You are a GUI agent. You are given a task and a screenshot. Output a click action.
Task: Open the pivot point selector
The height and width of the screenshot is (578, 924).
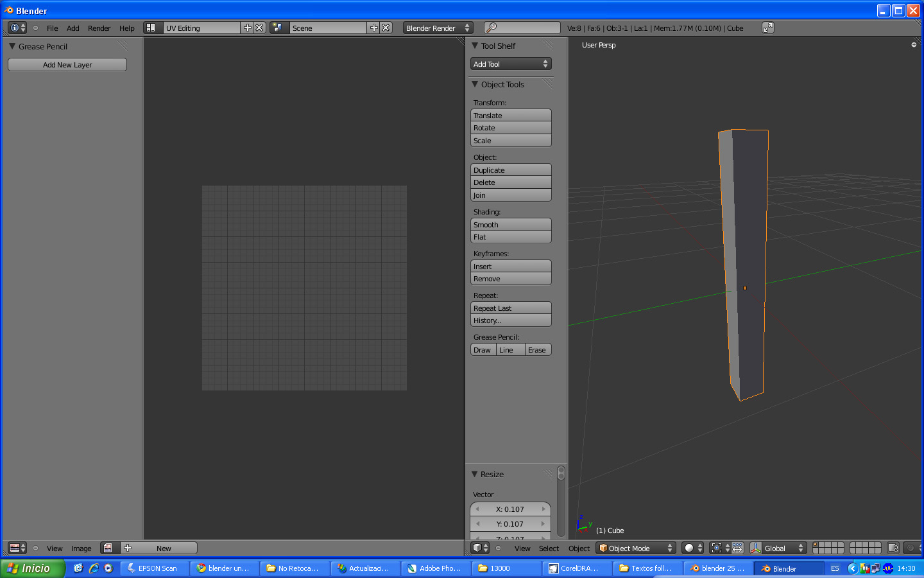point(720,548)
